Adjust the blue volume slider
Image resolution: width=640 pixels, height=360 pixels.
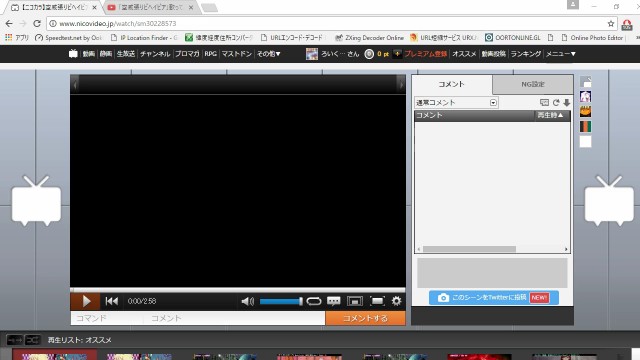pyautogui.click(x=281, y=301)
